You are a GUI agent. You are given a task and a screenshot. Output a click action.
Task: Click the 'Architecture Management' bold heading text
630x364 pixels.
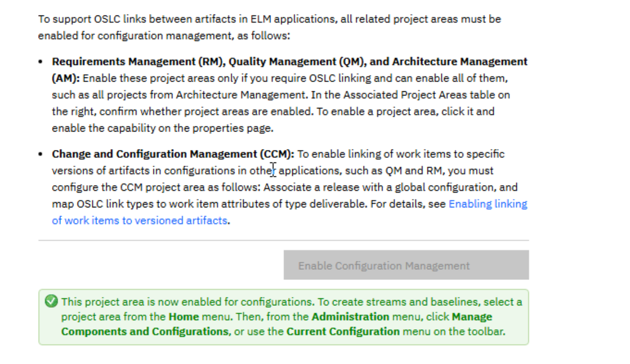(459, 62)
